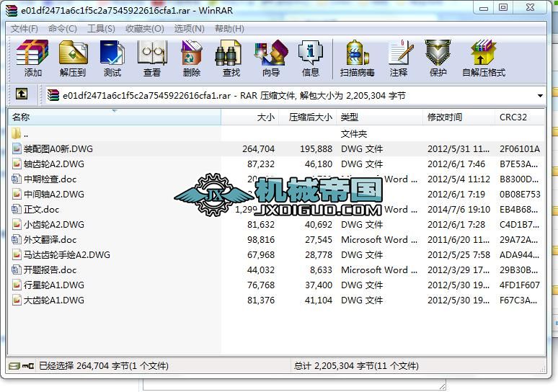Click CRC value 4FD1F607
The width and height of the screenshot is (558, 392).
pos(520,285)
